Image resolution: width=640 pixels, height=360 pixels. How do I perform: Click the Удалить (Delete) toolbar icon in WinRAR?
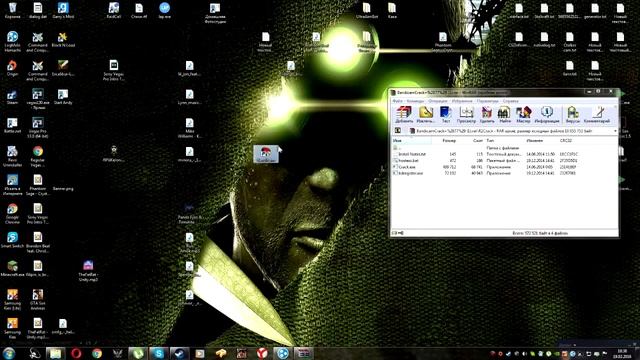(x=487, y=115)
